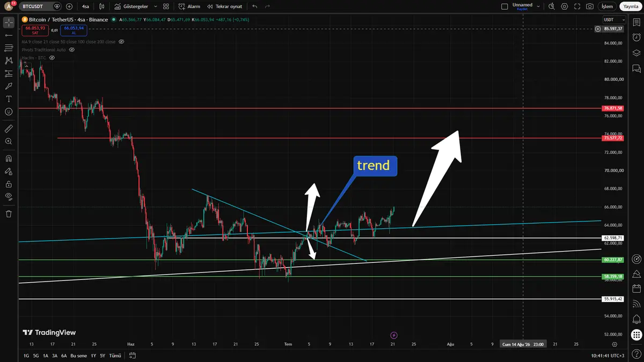This screenshot has height=362, width=644.
Task: Select the Tümü date range
Action: 115,356
